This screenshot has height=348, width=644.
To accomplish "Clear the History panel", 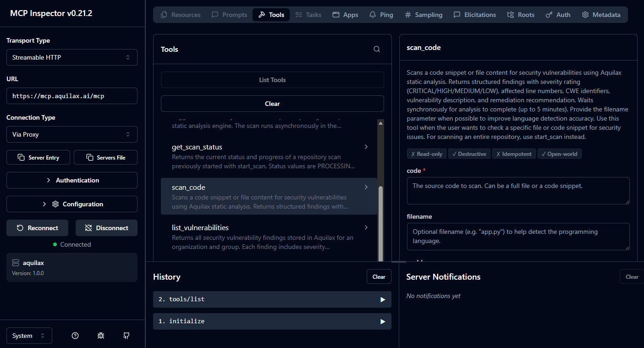I will [379, 276].
